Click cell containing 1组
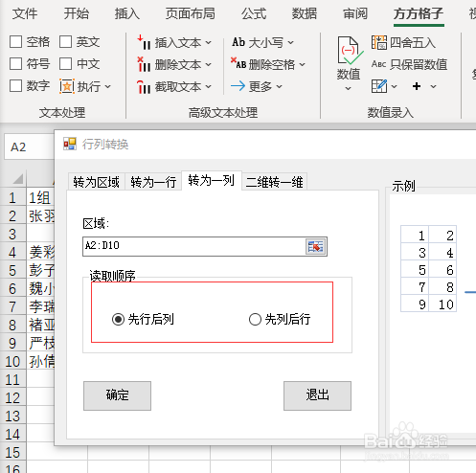Viewport: 476px width, 473px height. coord(40,198)
